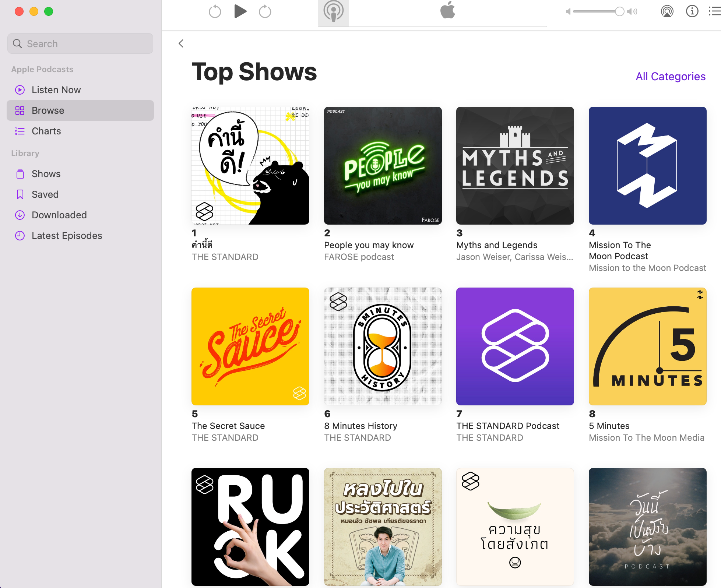
Task: Click the Podcasts icon in now playing
Action: [x=333, y=12]
